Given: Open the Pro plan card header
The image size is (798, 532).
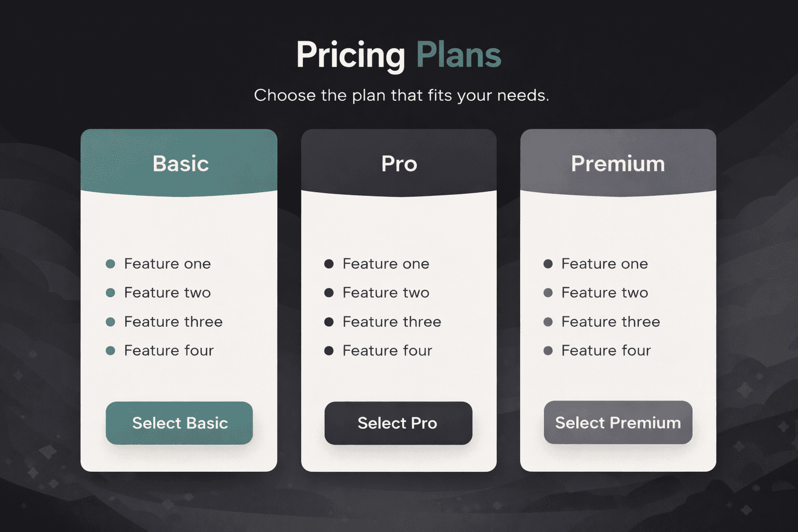Looking at the screenshot, I should tap(399, 163).
